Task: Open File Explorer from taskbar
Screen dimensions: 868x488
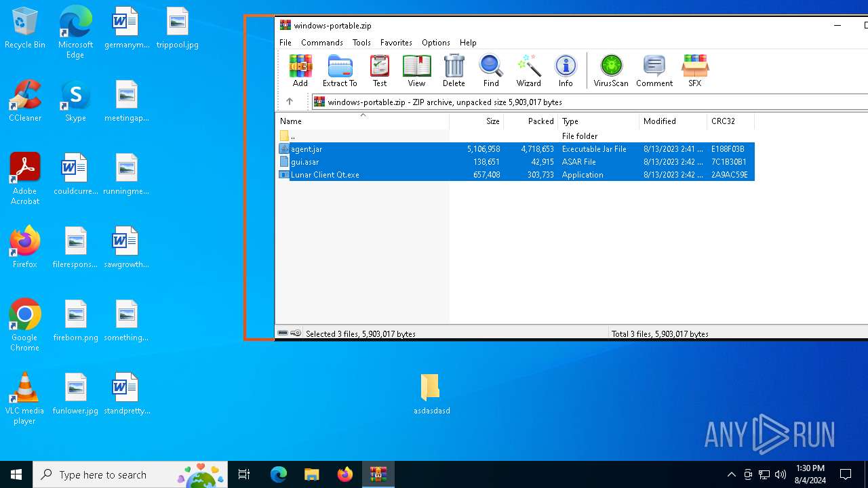Action: [x=311, y=474]
